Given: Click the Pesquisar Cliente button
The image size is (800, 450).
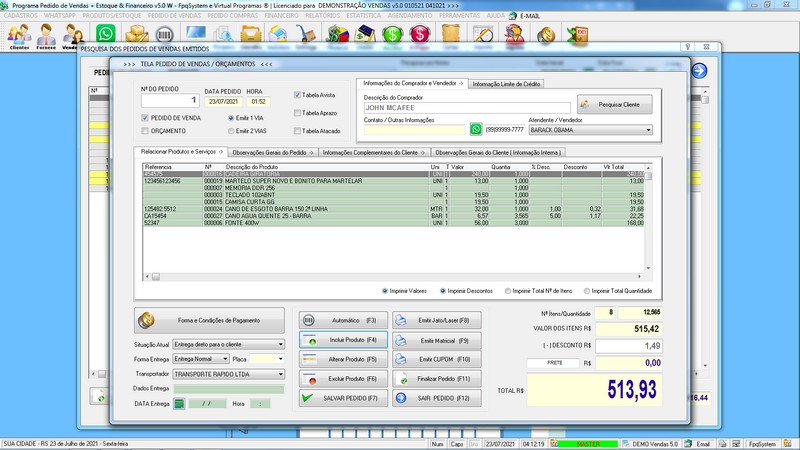Looking at the screenshot, I should coord(614,105).
